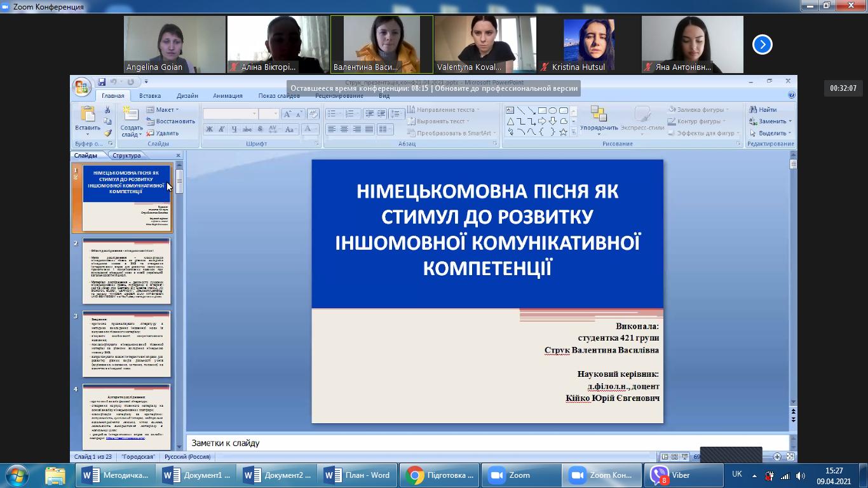Toggle underline Ч formatting

pos(234,129)
